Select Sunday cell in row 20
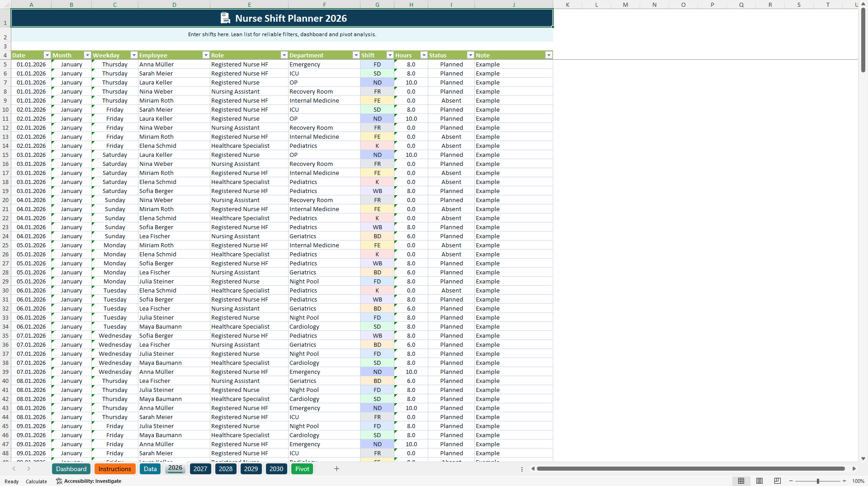868x486 pixels. (x=115, y=200)
